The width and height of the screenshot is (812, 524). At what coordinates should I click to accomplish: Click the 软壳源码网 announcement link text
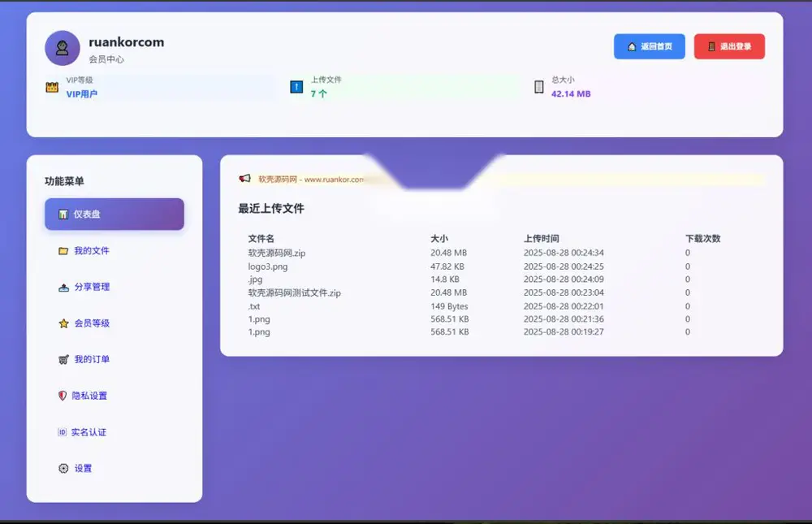coord(311,180)
